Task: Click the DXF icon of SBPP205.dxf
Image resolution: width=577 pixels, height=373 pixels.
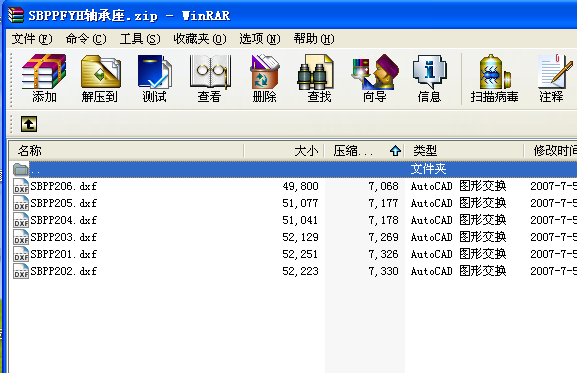Action: coord(21,203)
